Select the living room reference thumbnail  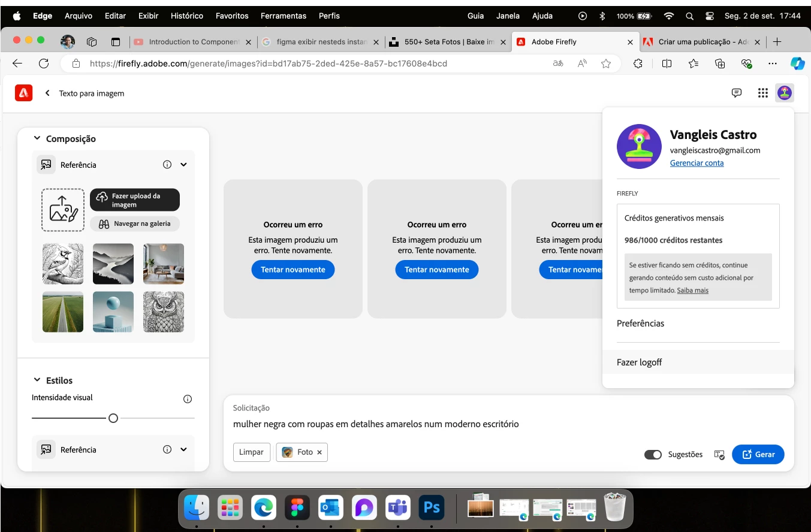(x=164, y=264)
